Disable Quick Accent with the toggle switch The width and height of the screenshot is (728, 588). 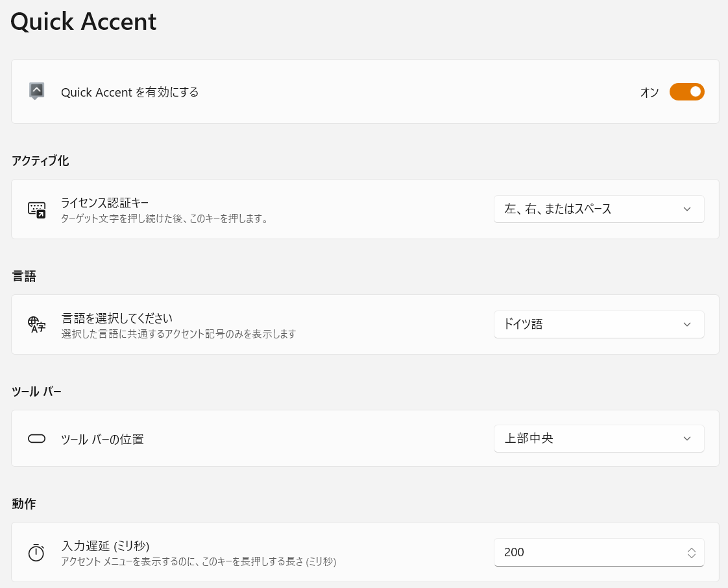coord(686,92)
